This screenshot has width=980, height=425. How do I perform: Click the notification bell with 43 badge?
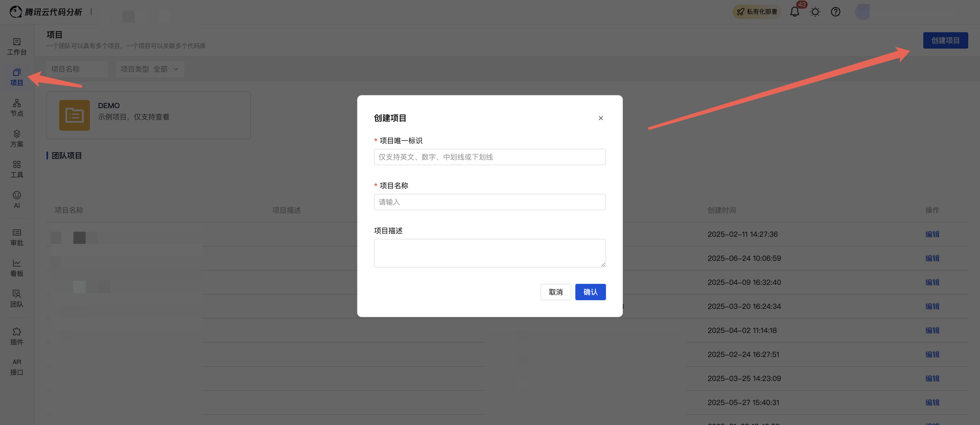794,12
